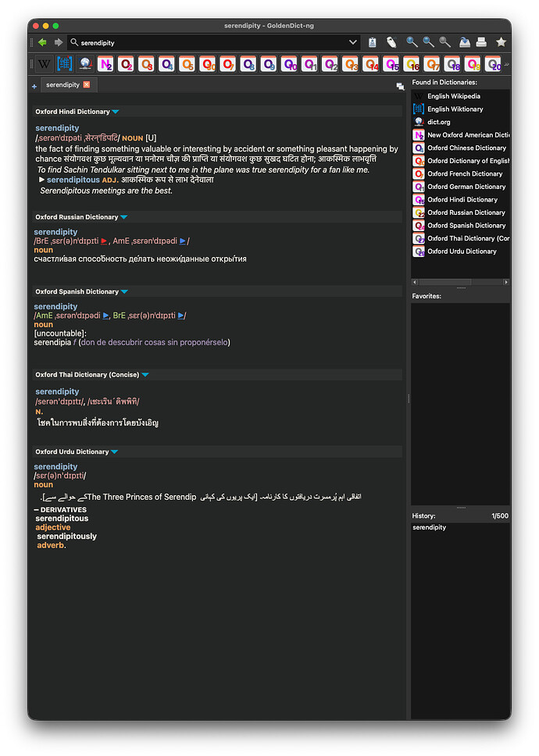Open a new tab with plus
Image resolution: width=539 pixels, height=756 pixels.
(x=34, y=87)
